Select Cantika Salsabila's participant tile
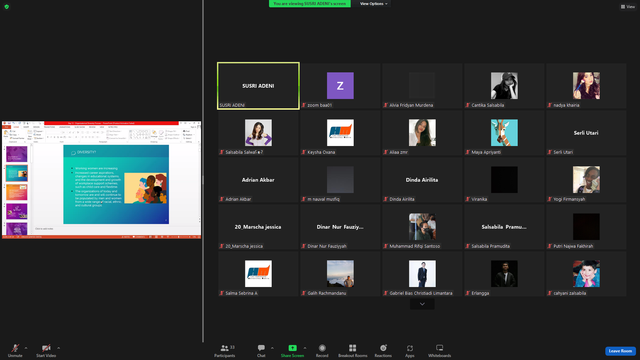640x360 pixels. tap(504, 86)
